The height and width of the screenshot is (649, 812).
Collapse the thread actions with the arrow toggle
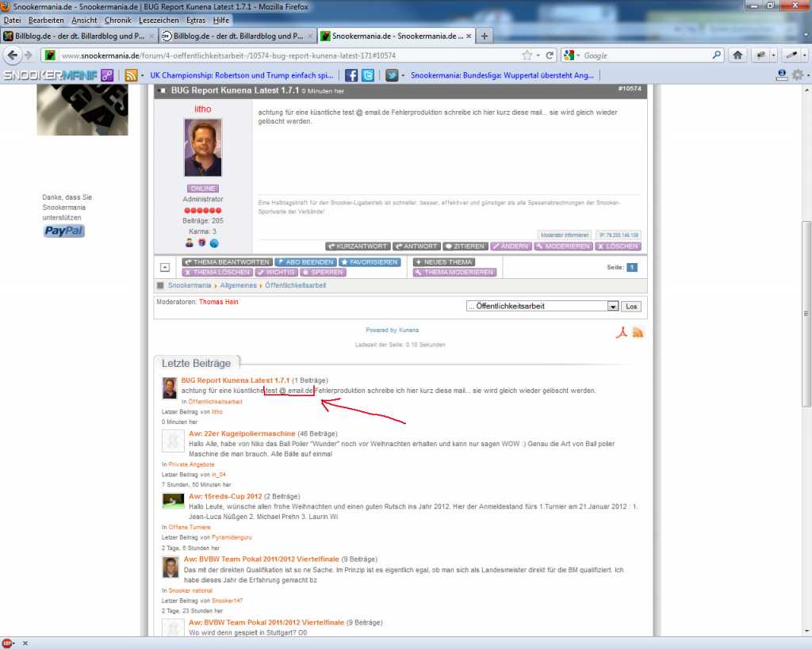click(164, 267)
